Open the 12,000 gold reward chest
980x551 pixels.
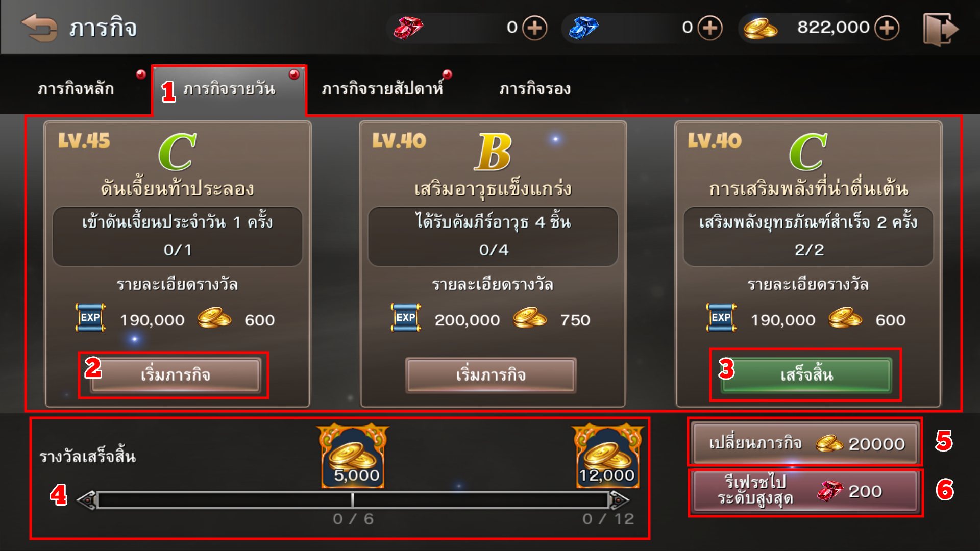pyautogui.click(x=607, y=456)
